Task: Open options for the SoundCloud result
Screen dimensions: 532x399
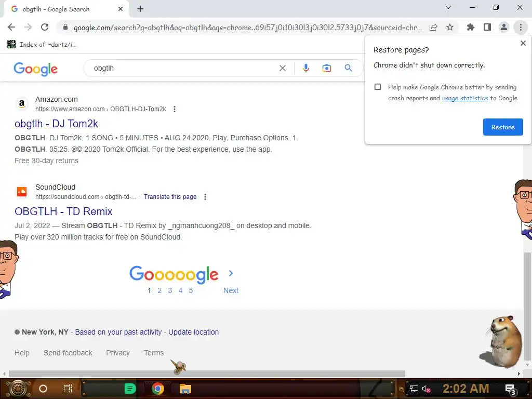Action: [205, 197]
